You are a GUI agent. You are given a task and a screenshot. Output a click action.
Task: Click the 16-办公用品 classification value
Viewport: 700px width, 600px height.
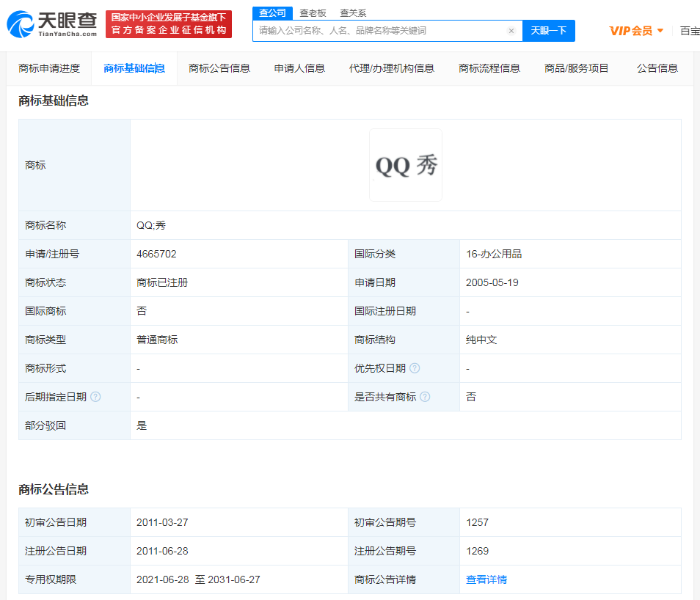coord(494,254)
